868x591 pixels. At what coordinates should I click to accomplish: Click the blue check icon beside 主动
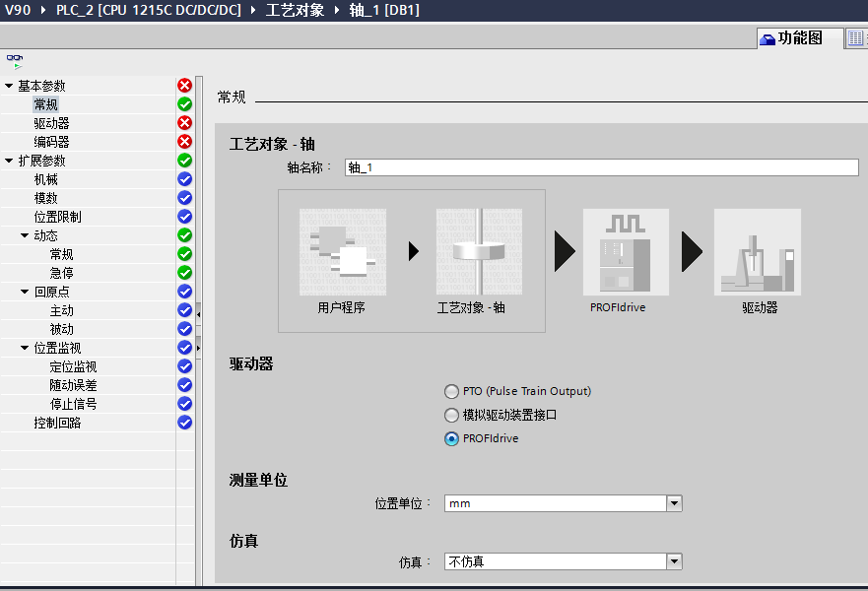185,310
